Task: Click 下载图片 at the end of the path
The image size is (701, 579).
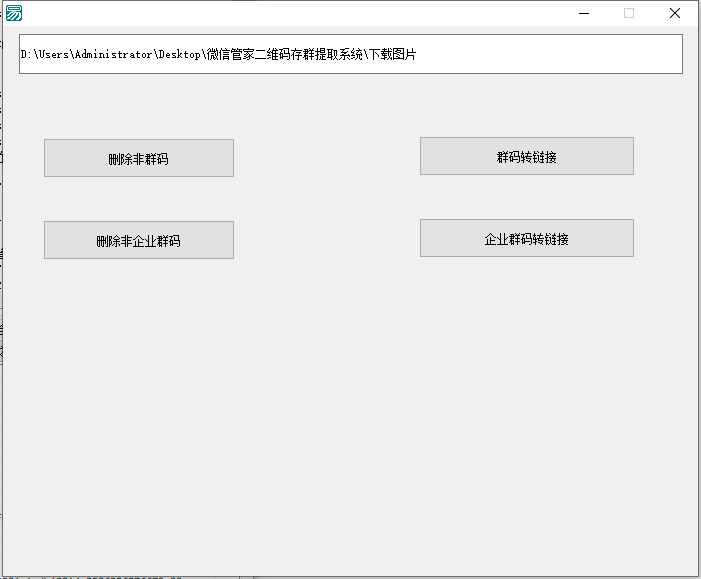Action: click(x=391, y=55)
